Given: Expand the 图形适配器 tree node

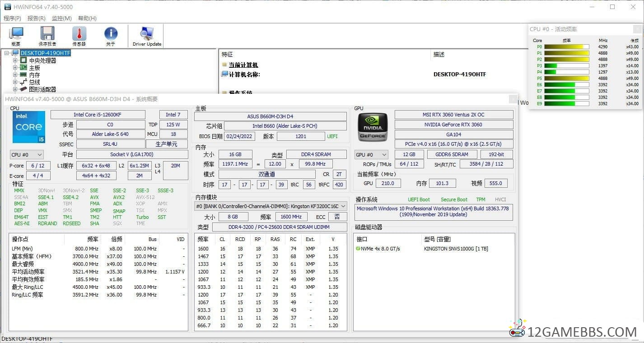Looking at the screenshot, I should [x=15, y=89].
